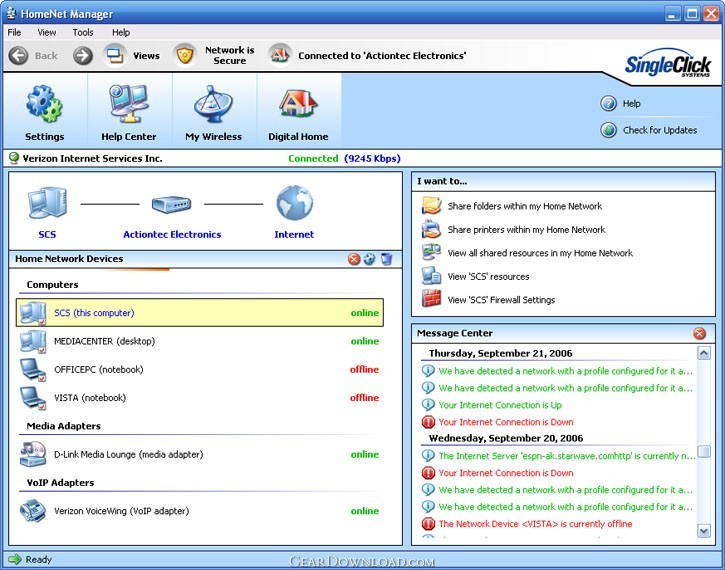Viewport: 725px width, 570px height.
Task: Click View 'SCS' resources link
Action: pyautogui.click(x=488, y=276)
